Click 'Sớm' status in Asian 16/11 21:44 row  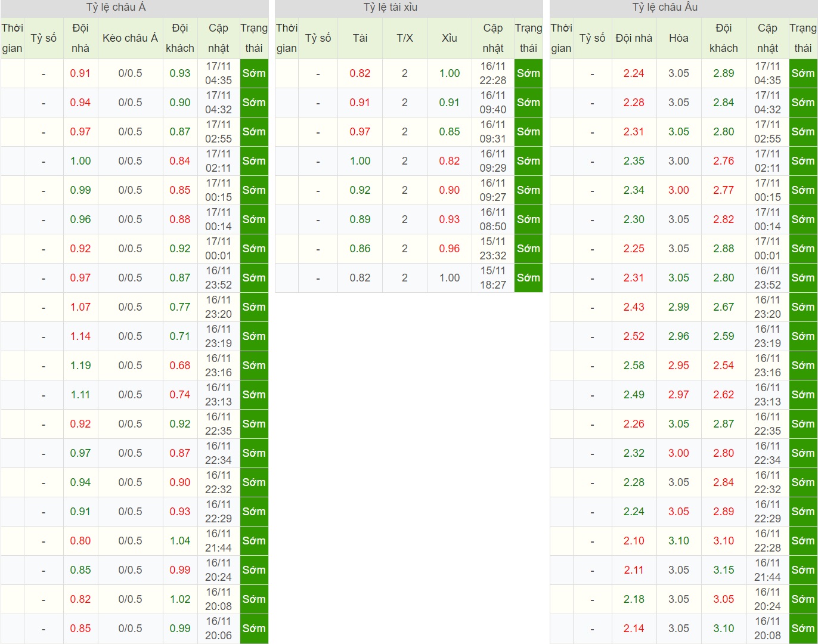tap(254, 541)
